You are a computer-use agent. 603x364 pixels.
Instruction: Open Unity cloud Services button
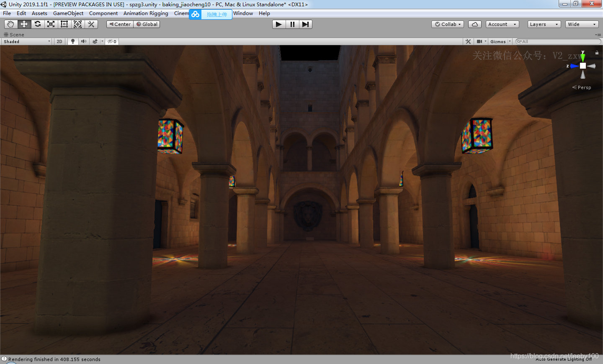(x=474, y=24)
